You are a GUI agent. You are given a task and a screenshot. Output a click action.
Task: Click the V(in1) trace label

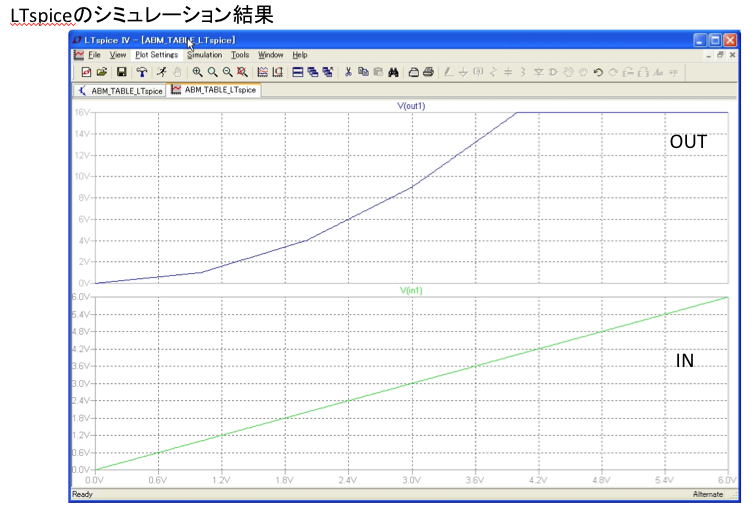click(x=411, y=291)
